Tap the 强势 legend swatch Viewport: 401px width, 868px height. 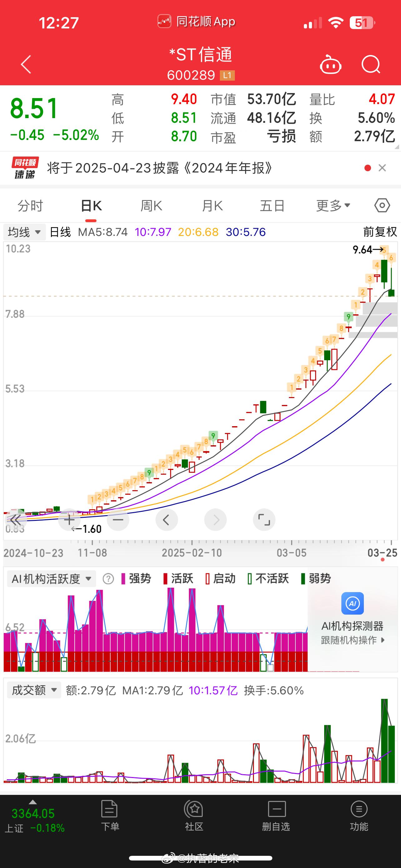123,579
